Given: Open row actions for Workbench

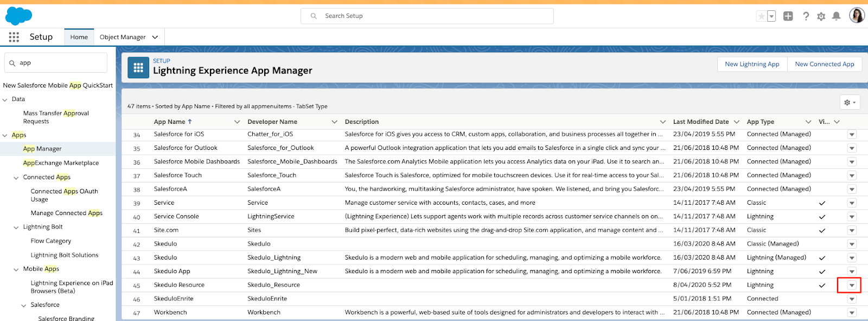Looking at the screenshot, I should (x=852, y=312).
